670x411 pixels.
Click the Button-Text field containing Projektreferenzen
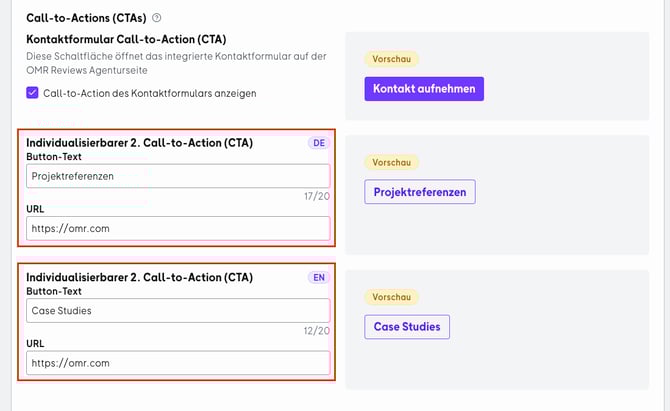click(x=178, y=176)
